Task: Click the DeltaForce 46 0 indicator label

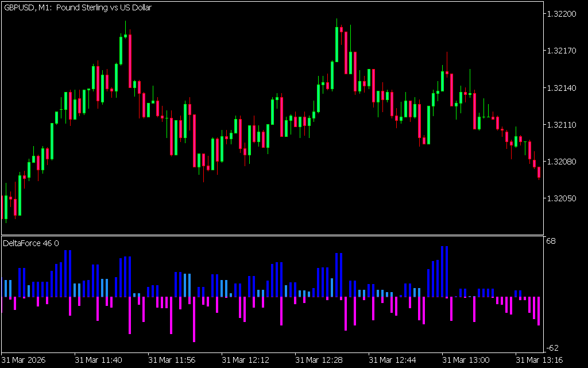Action: point(31,243)
